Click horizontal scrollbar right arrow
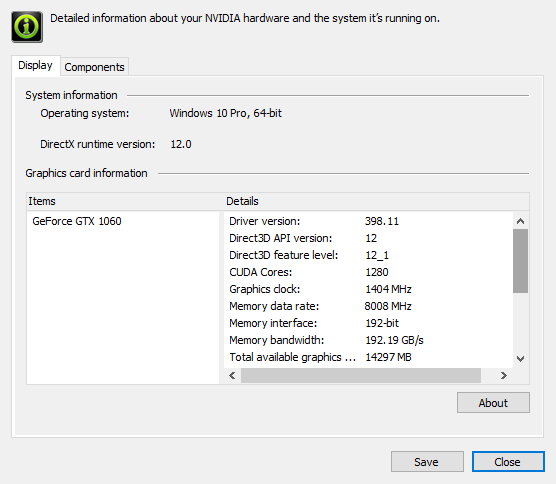Image resolution: width=556 pixels, height=484 pixels. (504, 375)
